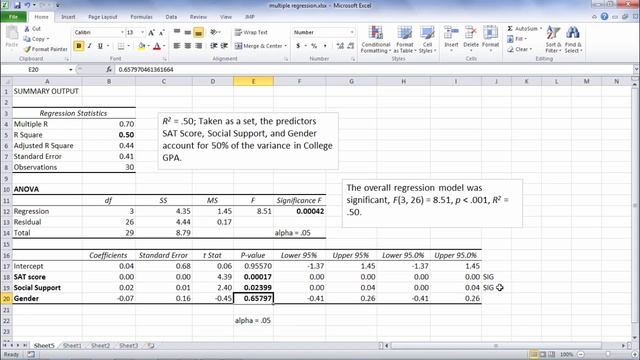Click Increase Indent icon
This screenshot has height=360, width=640.
pos(224,46)
